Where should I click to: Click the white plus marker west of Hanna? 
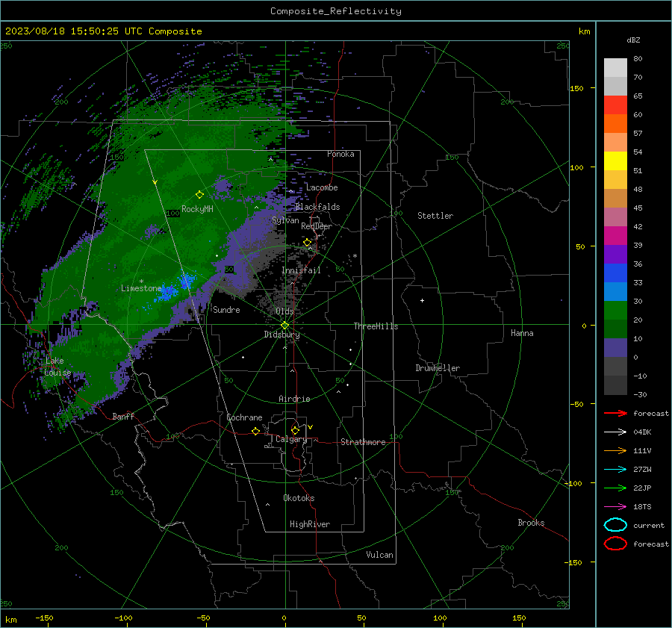tap(422, 300)
